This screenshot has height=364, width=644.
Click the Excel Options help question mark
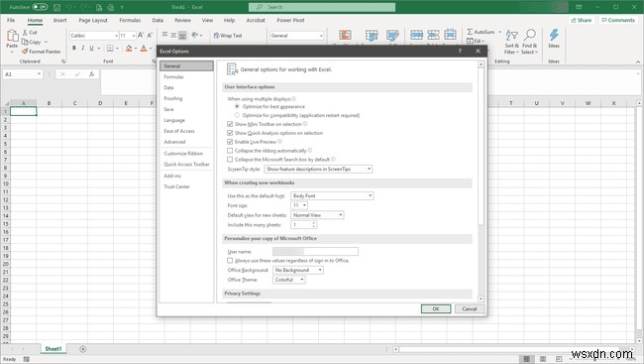460,51
